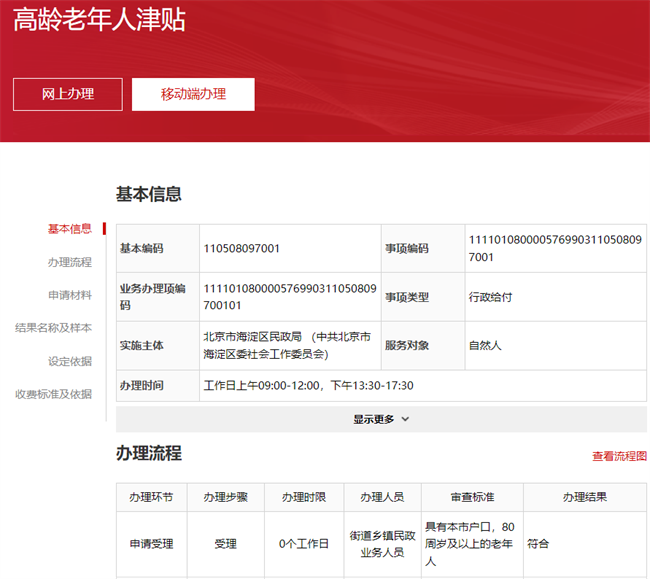
Task: Click the 申请受理 cell in the process table
Action: (x=151, y=544)
